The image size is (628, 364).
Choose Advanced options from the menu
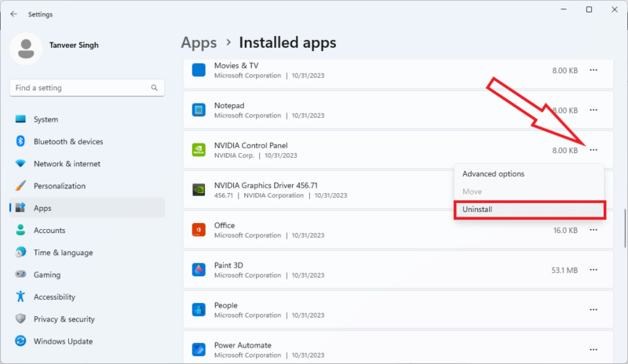click(x=529, y=174)
